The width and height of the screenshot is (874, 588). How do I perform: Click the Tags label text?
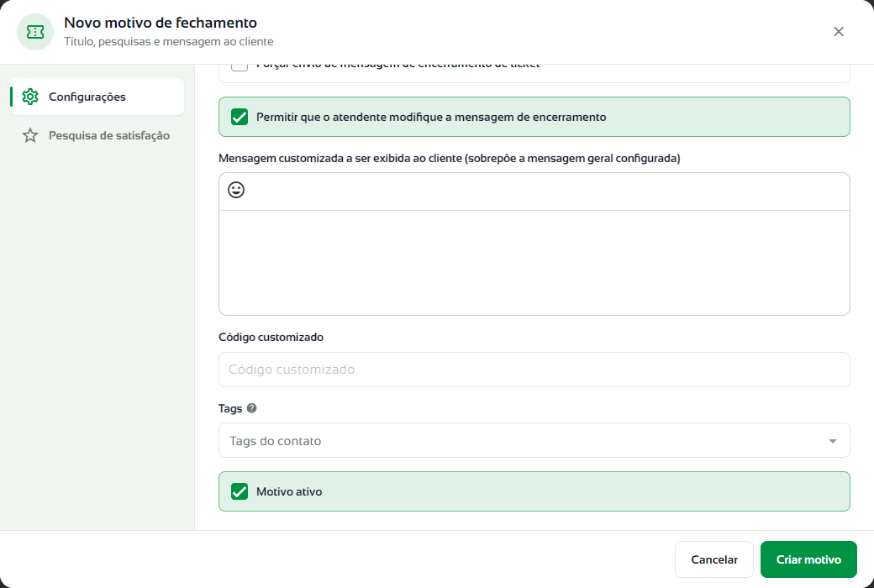230,408
